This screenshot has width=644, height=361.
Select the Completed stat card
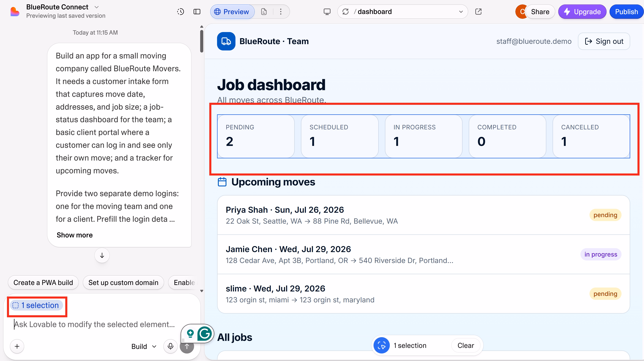pos(507,136)
